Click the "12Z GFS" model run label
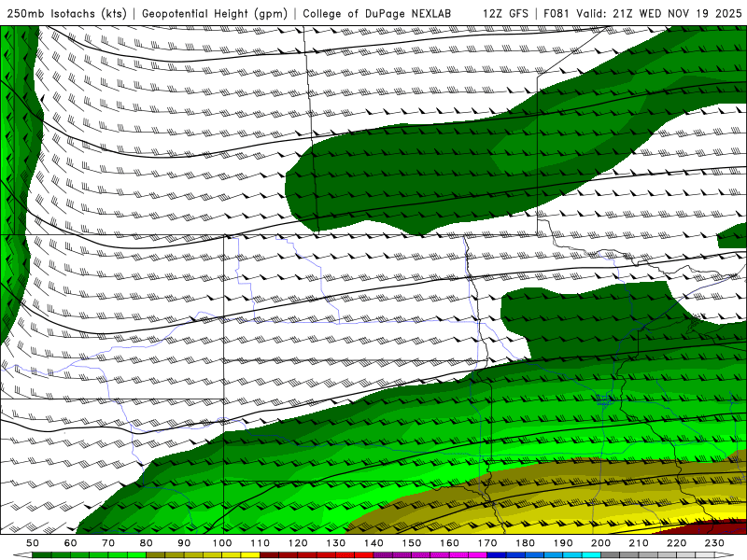 point(505,13)
